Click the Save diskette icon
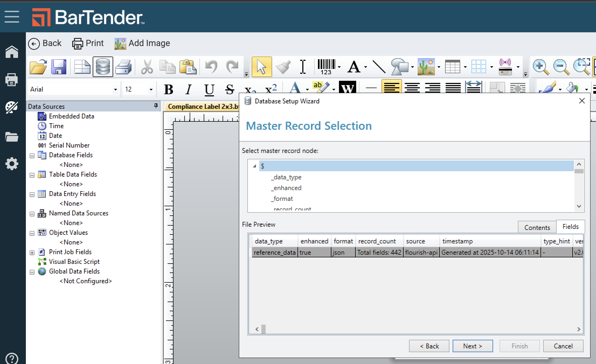Image resolution: width=596 pixels, height=364 pixels. click(x=59, y=67)
